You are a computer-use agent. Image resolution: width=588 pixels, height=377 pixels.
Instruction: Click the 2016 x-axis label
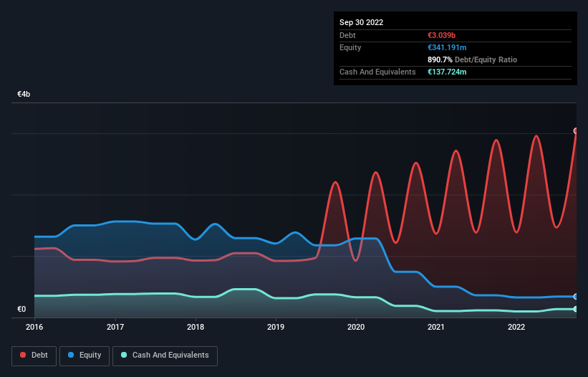click(x=34, y=327)
